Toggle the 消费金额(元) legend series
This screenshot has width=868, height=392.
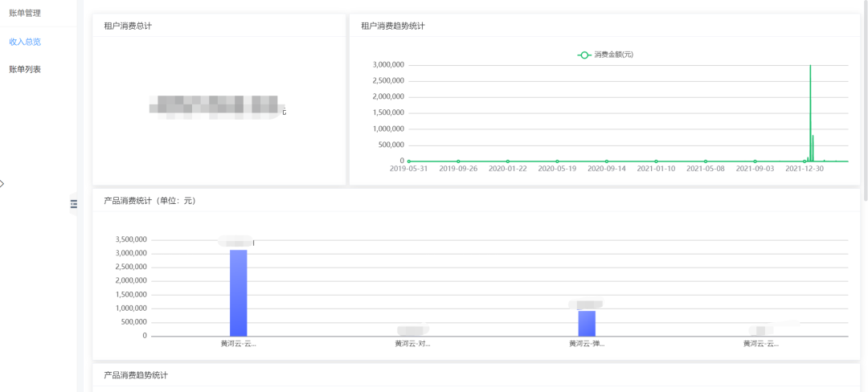coord(605,55)
